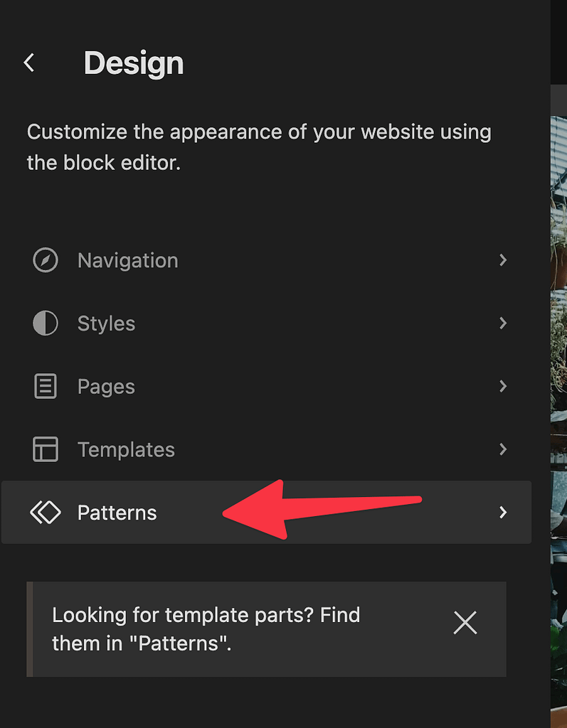Image resolution: width=567 pixels, height=728 pixels.
Task: Click the back arrow beside Design
Action: (x=29, y=63)
